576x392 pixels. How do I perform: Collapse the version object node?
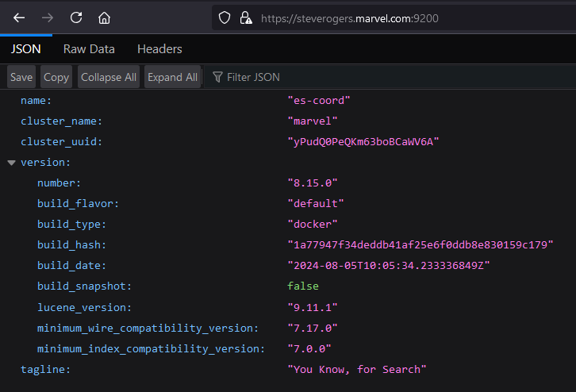click(11, 163)
